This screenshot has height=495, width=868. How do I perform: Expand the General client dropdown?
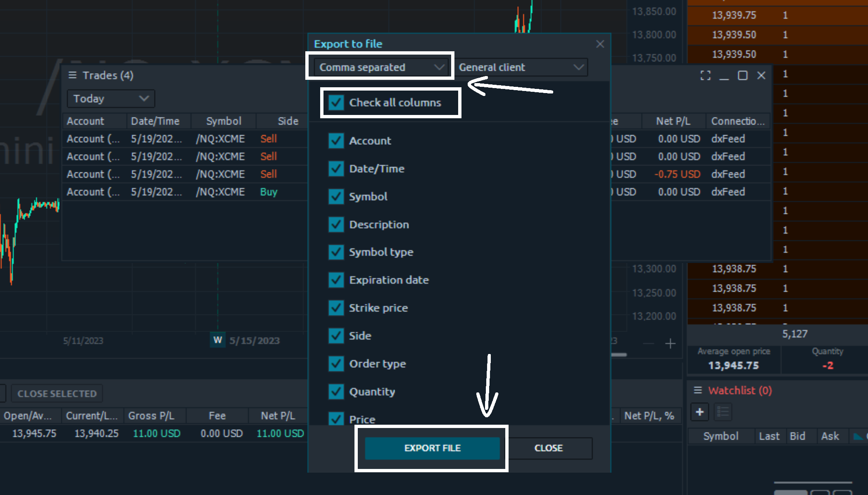(522, 67)
